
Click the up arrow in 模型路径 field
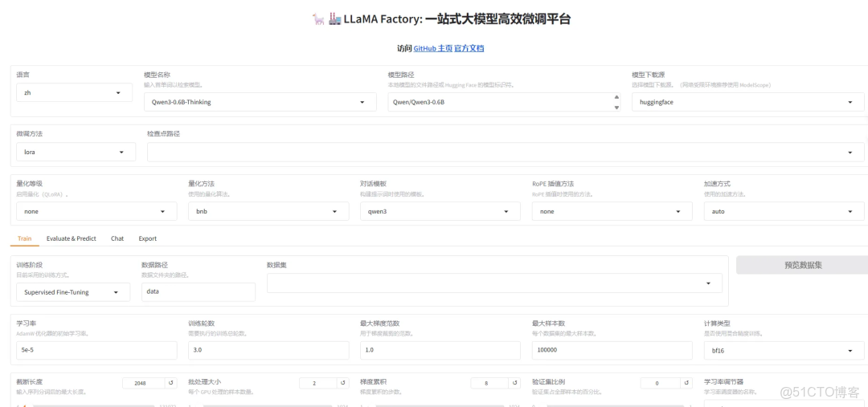click(x=616, y=97)
